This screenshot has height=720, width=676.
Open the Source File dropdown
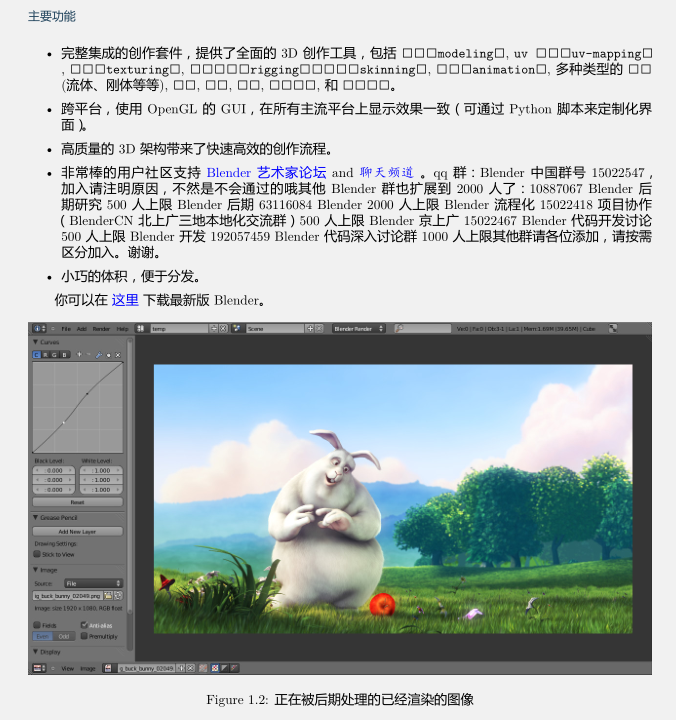(93, 583)
